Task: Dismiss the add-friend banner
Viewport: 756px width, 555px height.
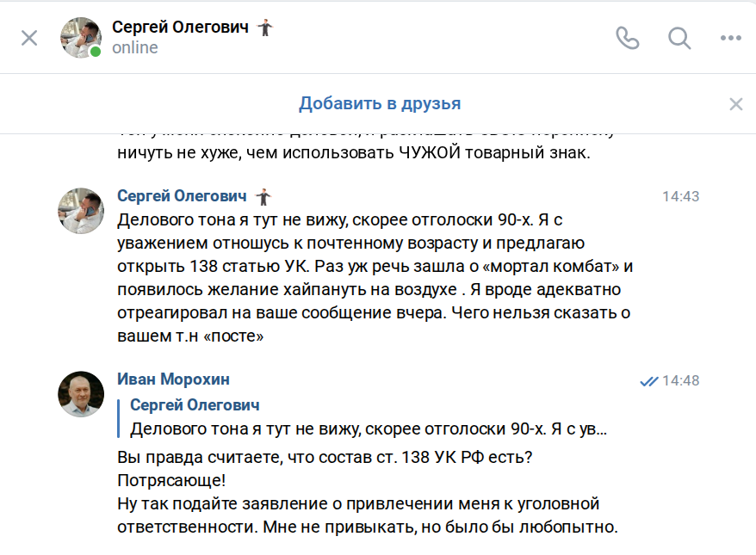Action: [x=735, y=104]
